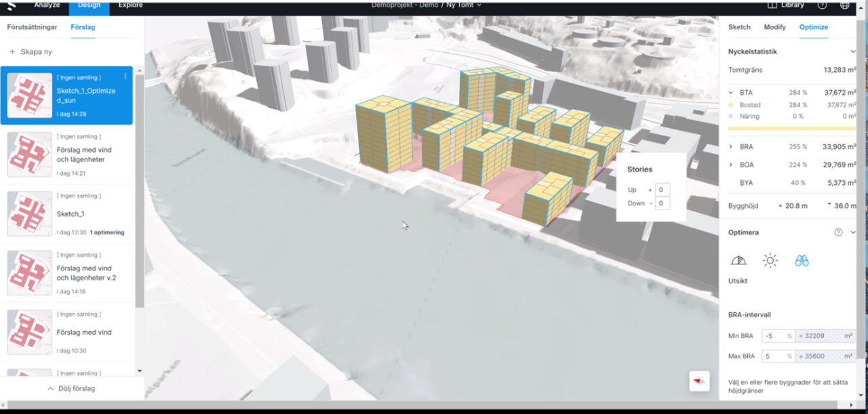This screenshot has width=868, height=414.
Task: Expand the BRA statistics row
Action: coord(731,147)
